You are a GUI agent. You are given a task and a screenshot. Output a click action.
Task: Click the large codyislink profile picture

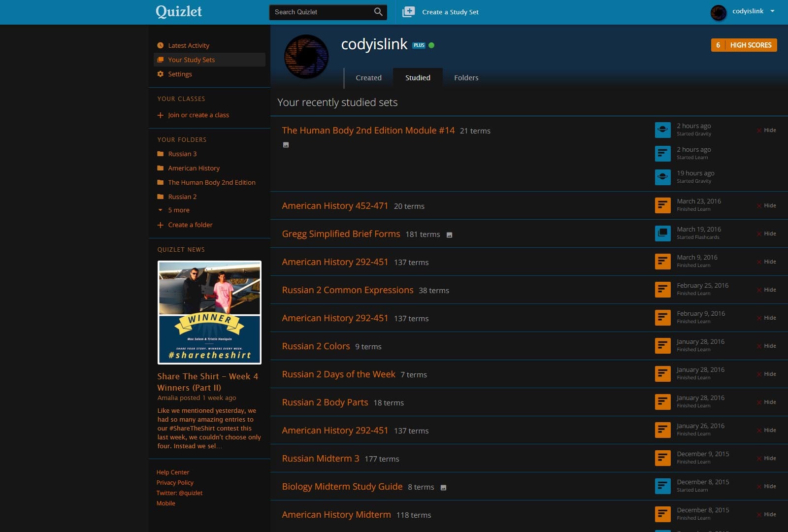pyautogui.click(x=306, y=57)
